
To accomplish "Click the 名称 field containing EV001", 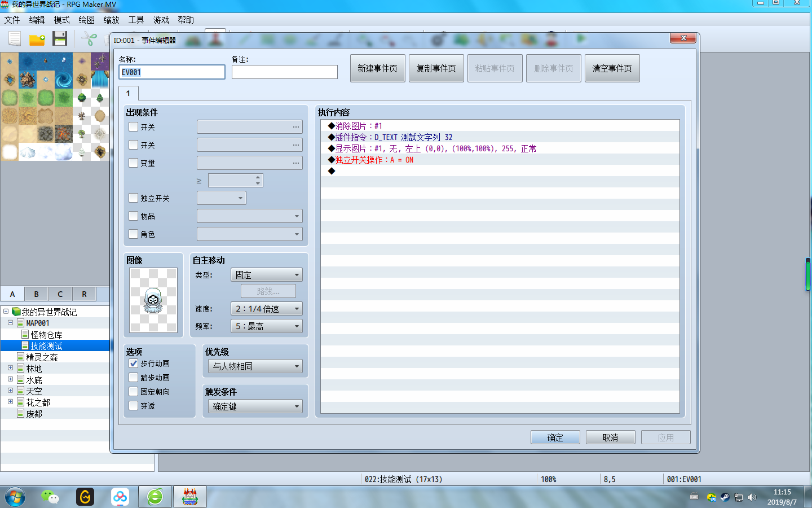I will (x=172, y=72).
